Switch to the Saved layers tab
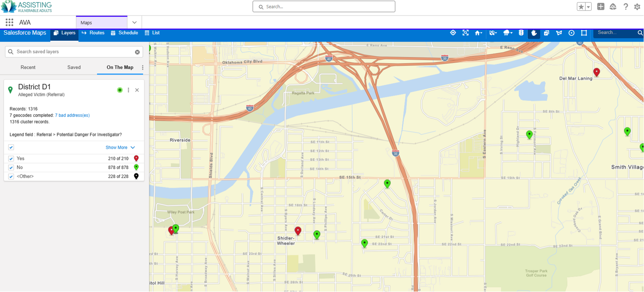The image size is (644, 292). pyautogui.click(x=74, y=67)
